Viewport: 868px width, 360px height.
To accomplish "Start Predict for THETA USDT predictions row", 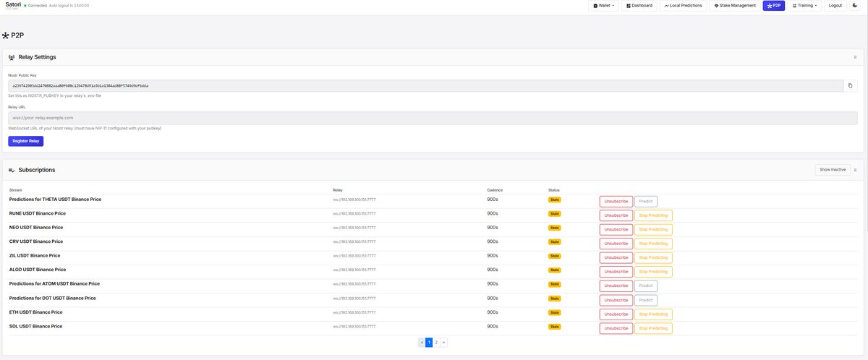I will (646, 202).
